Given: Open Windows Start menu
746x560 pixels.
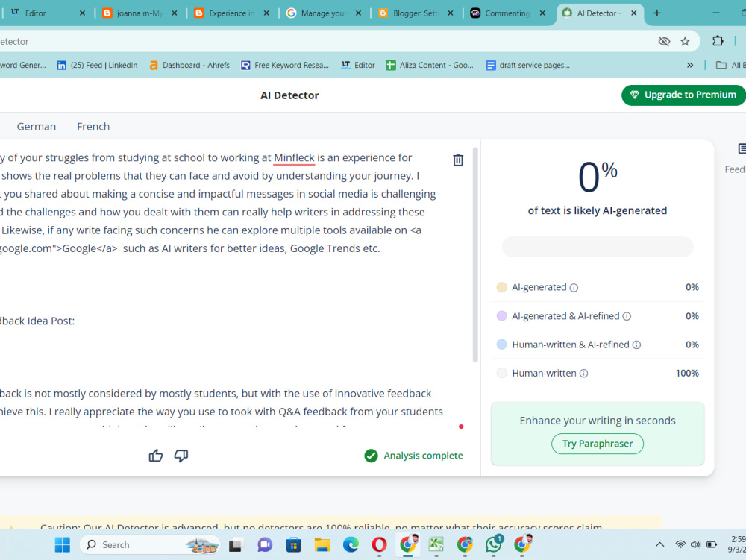Looking at the screenshot, I should [63, 545].
